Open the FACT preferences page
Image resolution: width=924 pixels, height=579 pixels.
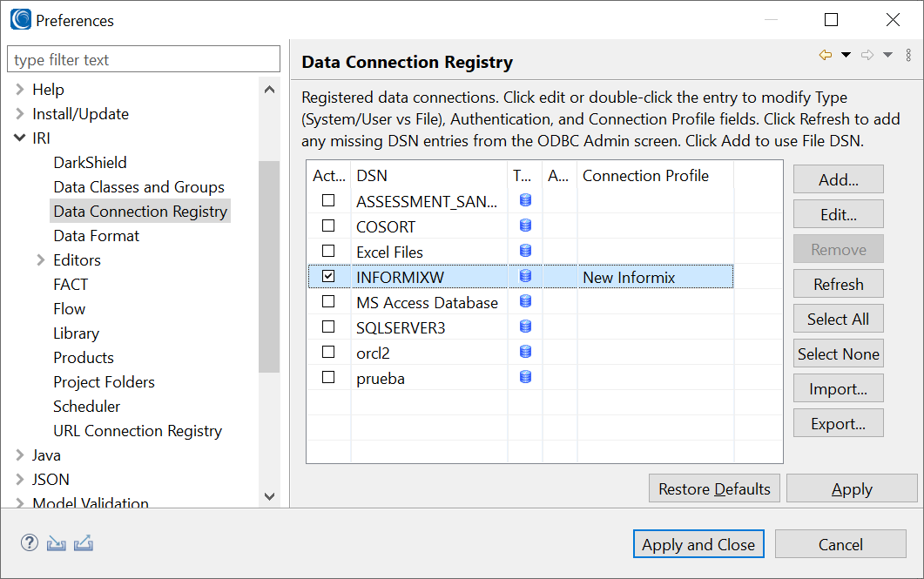coord(71,285)
